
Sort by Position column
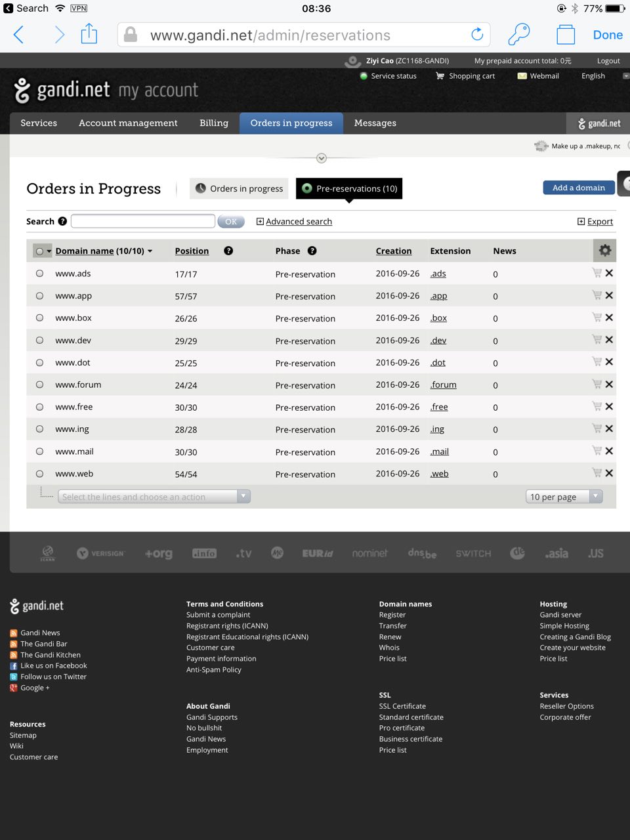click(192, 251)
